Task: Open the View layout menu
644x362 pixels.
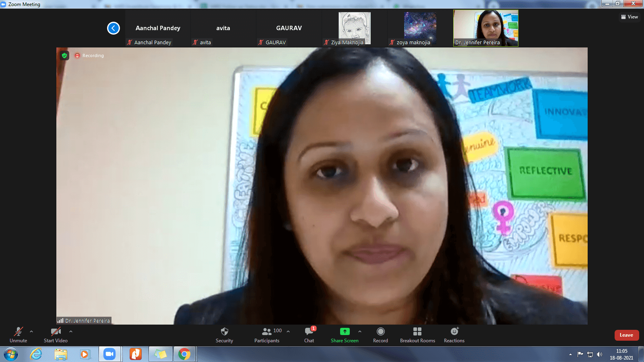Action: tap(630, 17)
